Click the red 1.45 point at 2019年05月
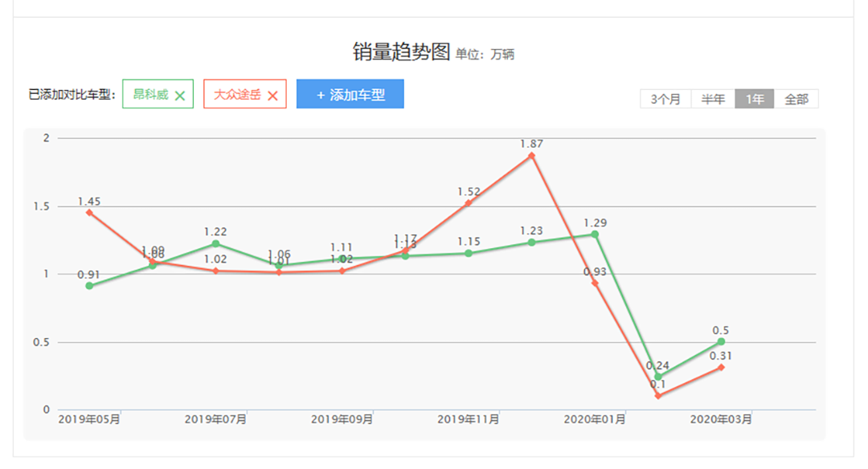 coord(89,213)
